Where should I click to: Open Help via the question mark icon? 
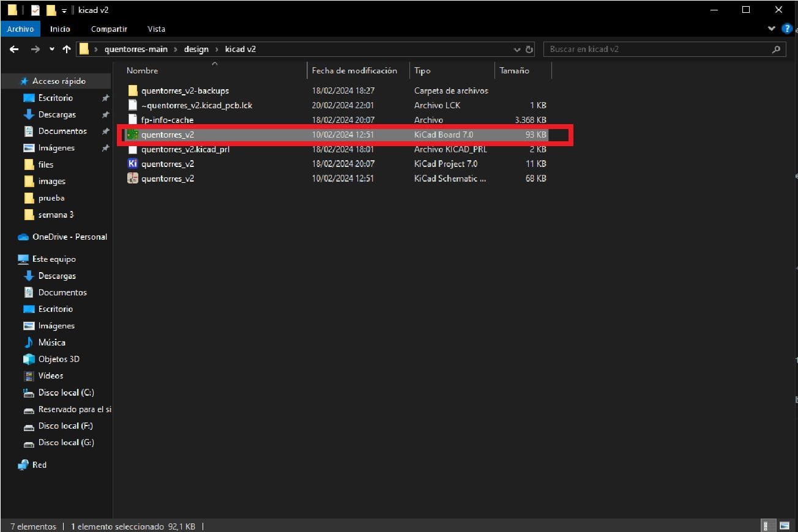(787, 29)
